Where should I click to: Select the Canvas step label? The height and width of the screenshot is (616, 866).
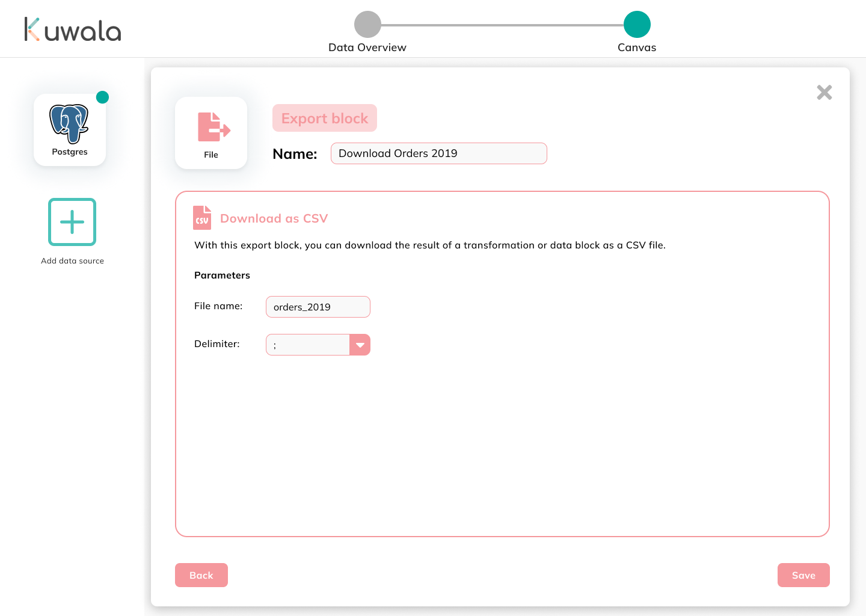pos(636,47)
